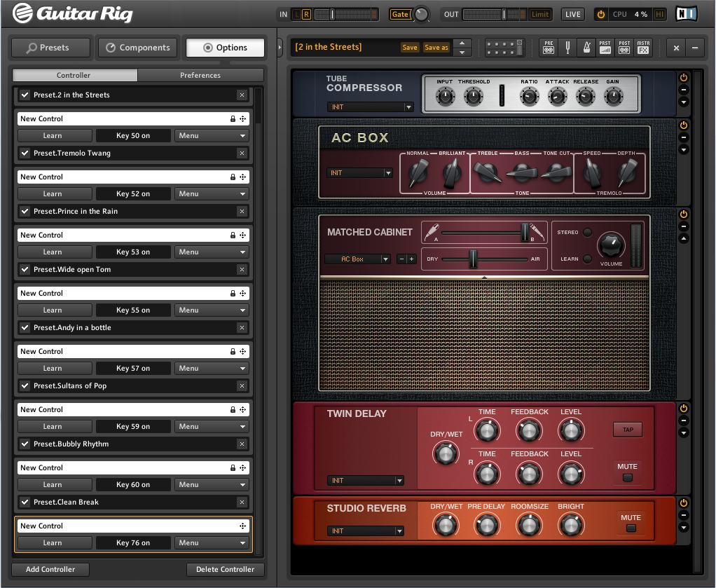Switch off Matched Cabinet power
Image resolution: width=716 pixels, height=588 pixels.
[683, 214]
